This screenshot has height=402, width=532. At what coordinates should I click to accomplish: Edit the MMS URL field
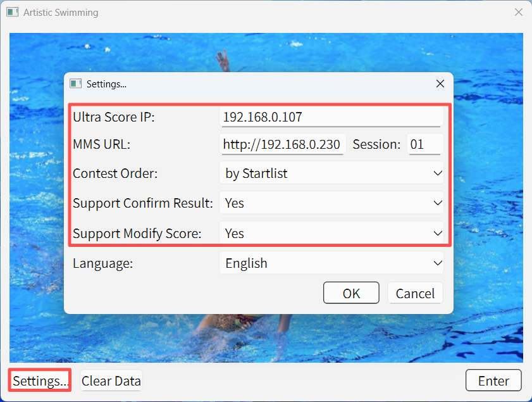(x=283, y=144)
